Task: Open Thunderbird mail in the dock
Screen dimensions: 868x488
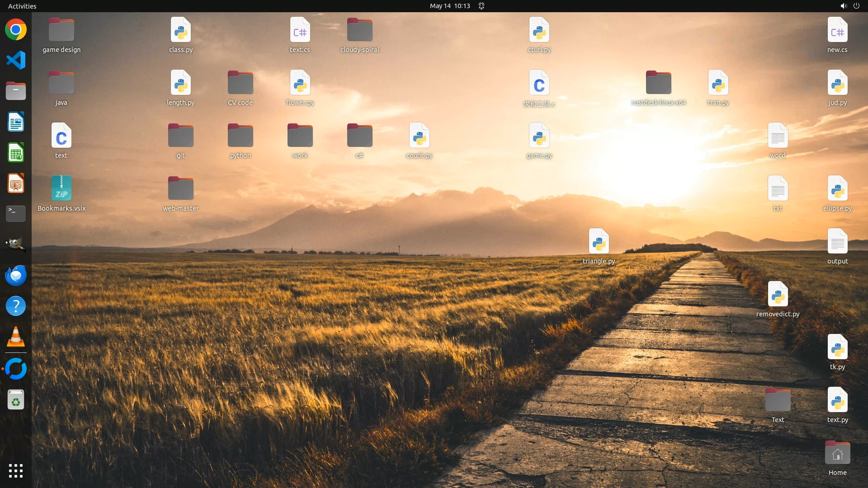Action: point(16,275)
